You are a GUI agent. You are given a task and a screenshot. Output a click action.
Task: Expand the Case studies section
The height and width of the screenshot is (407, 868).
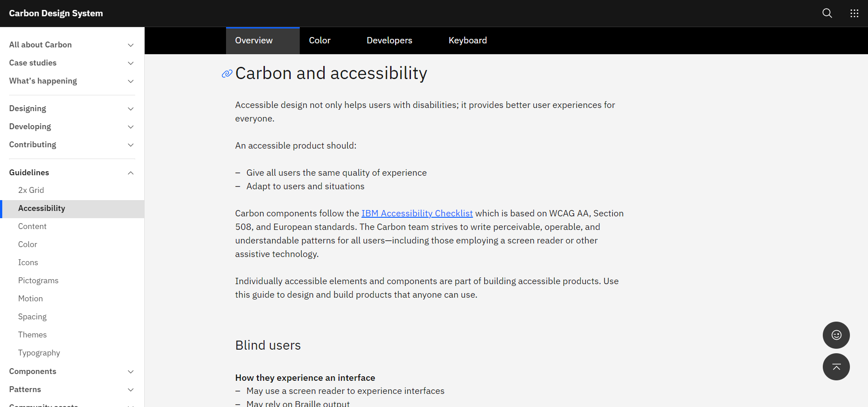click(x=72, y=63)
